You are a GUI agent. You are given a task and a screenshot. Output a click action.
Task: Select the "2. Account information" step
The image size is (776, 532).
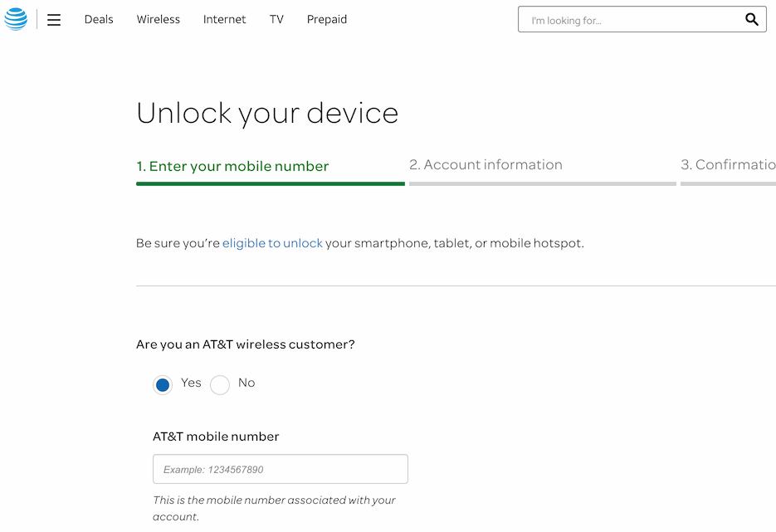(543, 170)
